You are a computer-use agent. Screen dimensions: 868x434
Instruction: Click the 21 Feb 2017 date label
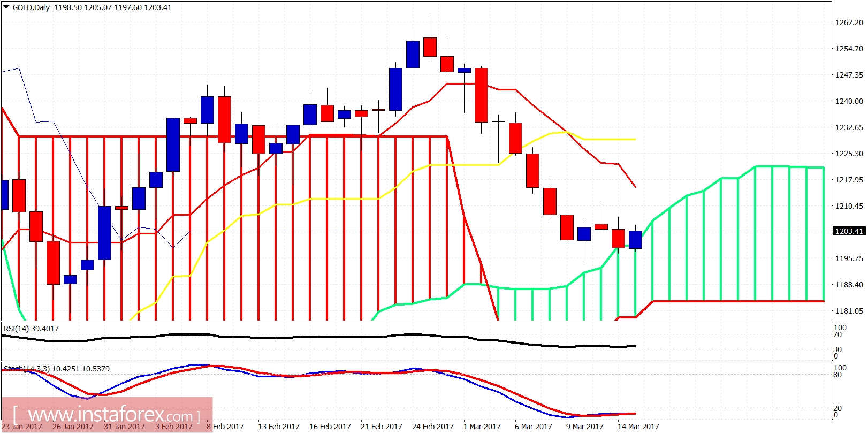pos(382,427)
